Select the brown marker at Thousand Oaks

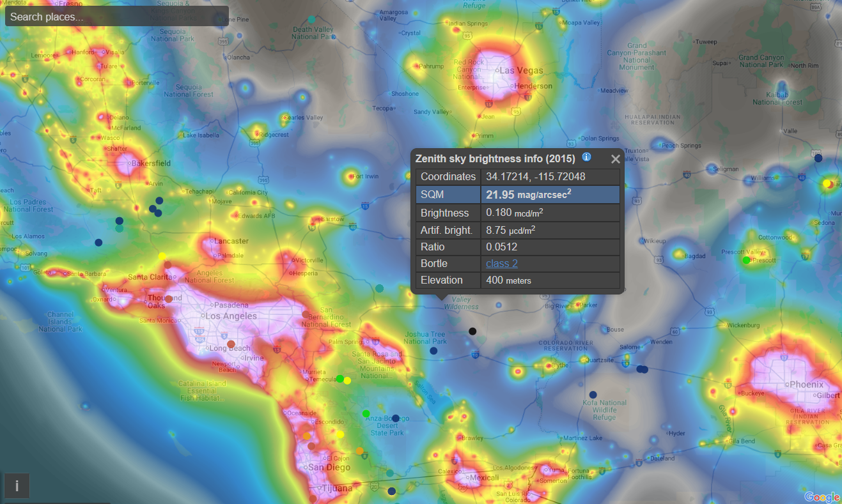click(x=169, y=299)
